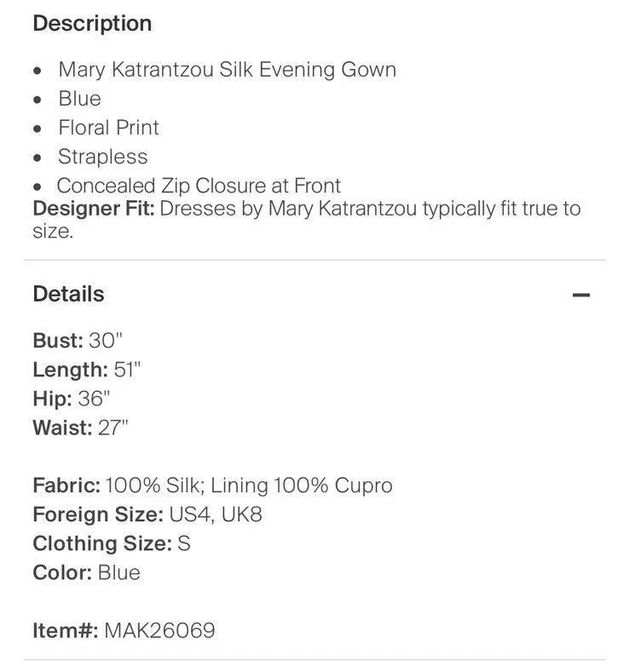This screenshot has height=672, width=629.
Task: Click the Clothing Size S line
Action: [x=112, y=543]
